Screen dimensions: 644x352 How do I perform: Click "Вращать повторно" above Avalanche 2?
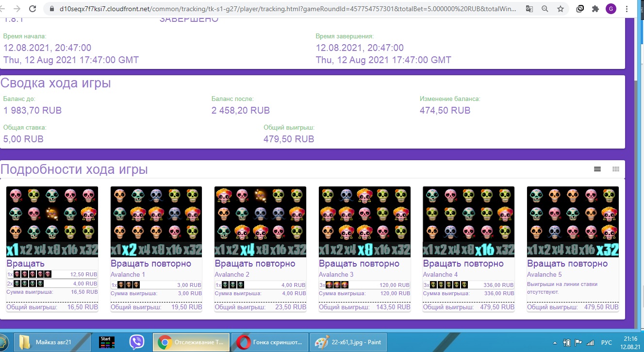(x=255, y=264)
